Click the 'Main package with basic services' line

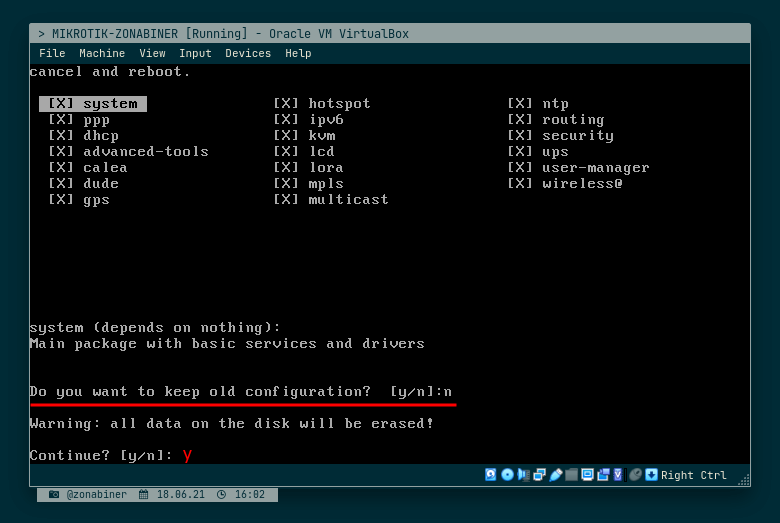[x=227, y=343]
